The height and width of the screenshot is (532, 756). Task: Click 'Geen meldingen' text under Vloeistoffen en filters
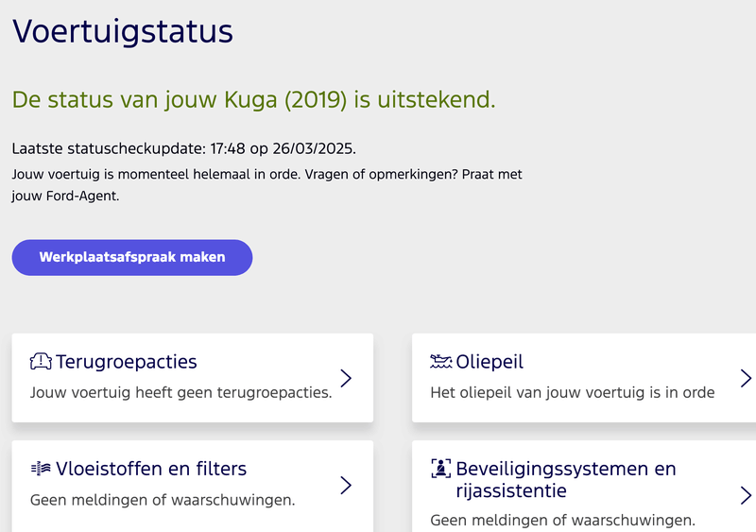pyautogui.click(x=163, y=499)
